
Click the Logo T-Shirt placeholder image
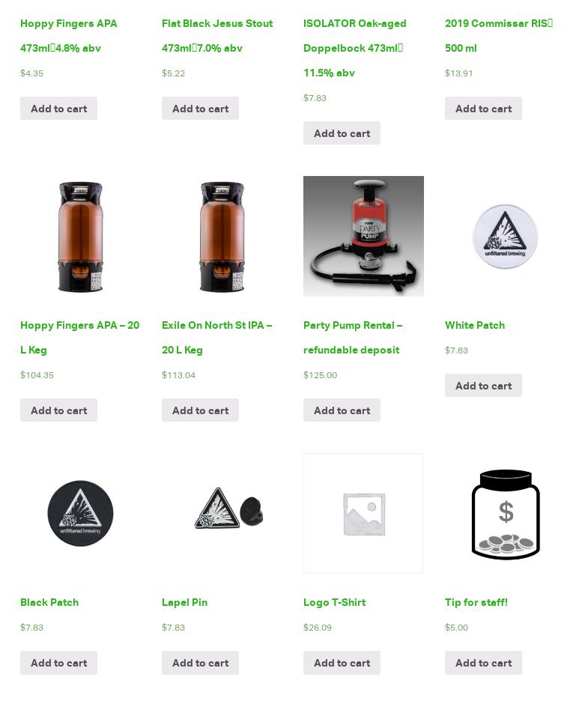[363, 513]
